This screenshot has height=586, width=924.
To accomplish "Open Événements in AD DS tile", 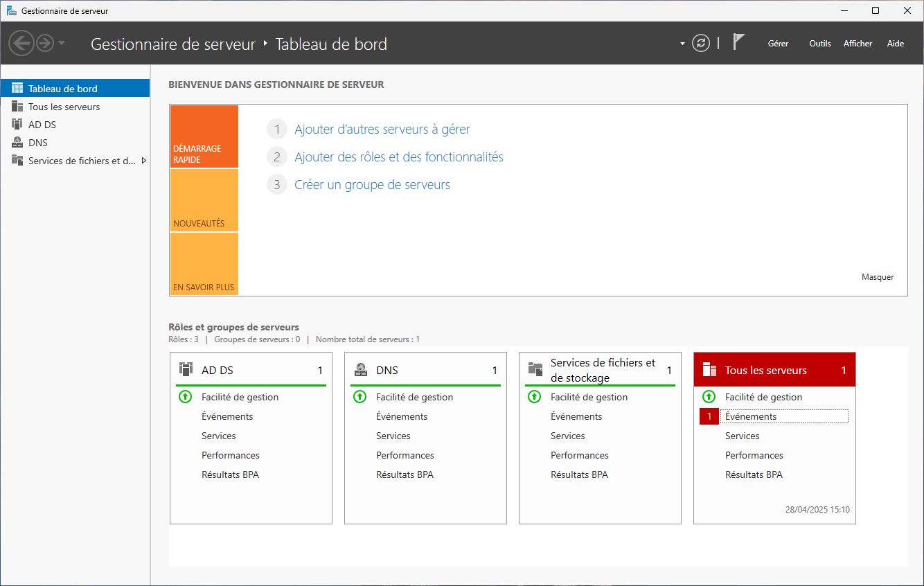I will [x=227, y=416].
